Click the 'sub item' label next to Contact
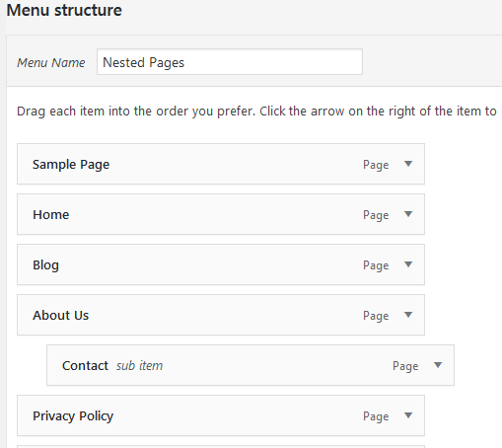502x448 pixels. coord(139,366)
